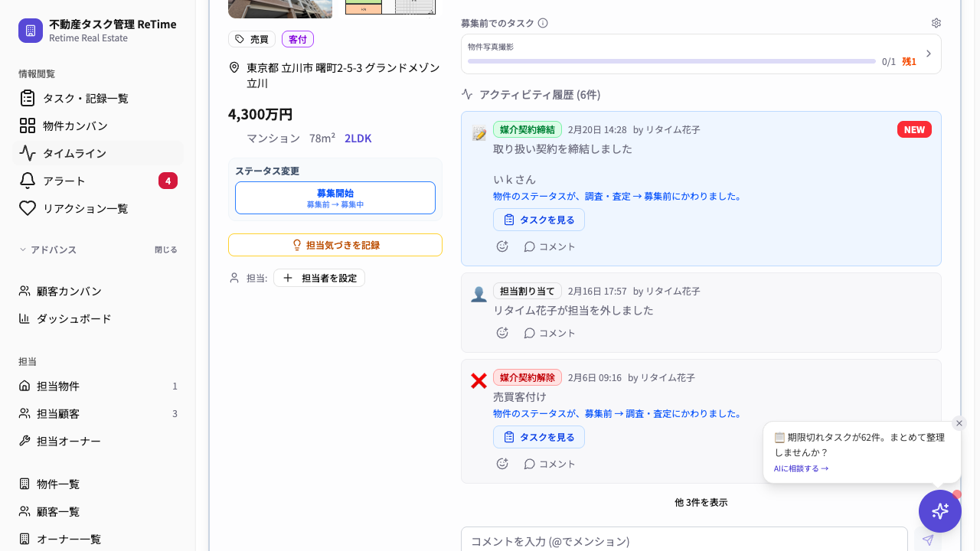Click the red X icon on 媒介契約解除 entry
Image resolution: width=980 pixels, height=551 pixels.
[x=479, y=380]
